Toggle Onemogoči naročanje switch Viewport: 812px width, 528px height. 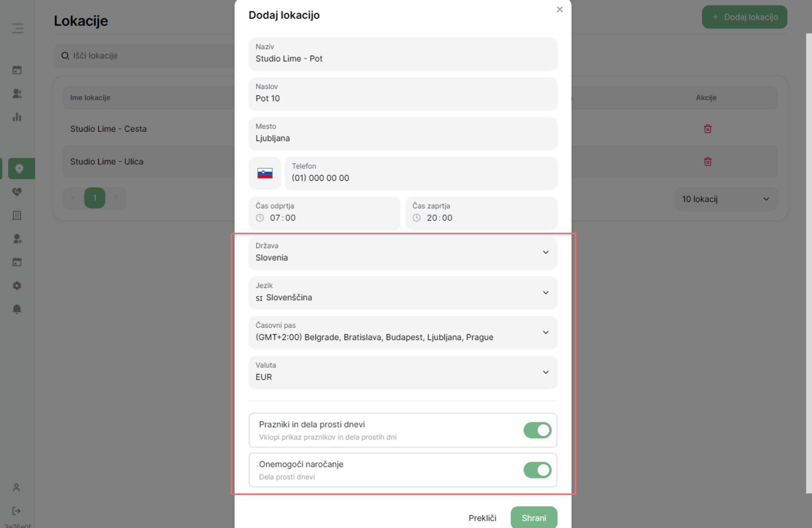click(x=537, y=470)
